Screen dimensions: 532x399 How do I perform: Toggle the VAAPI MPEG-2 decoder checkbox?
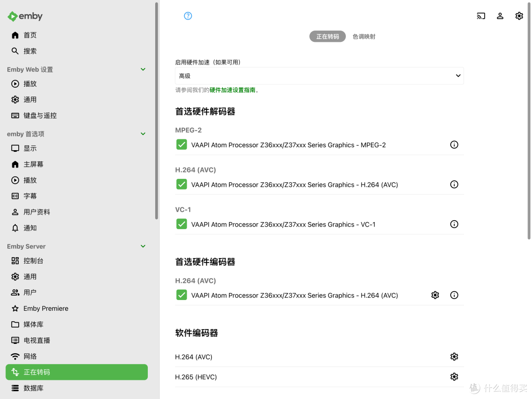(x=181, y=144)
